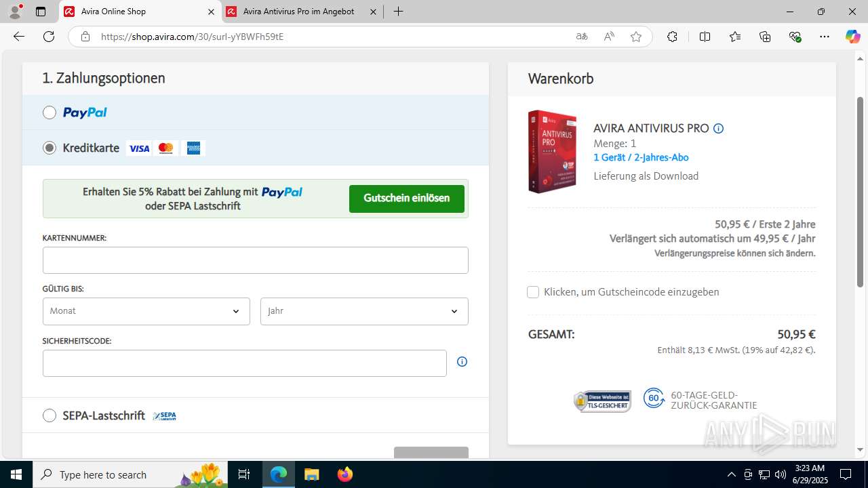Close the Avira Online Shop tab
Image resolution: width=868 pixels, height=488 pixels.
[211, 12]
